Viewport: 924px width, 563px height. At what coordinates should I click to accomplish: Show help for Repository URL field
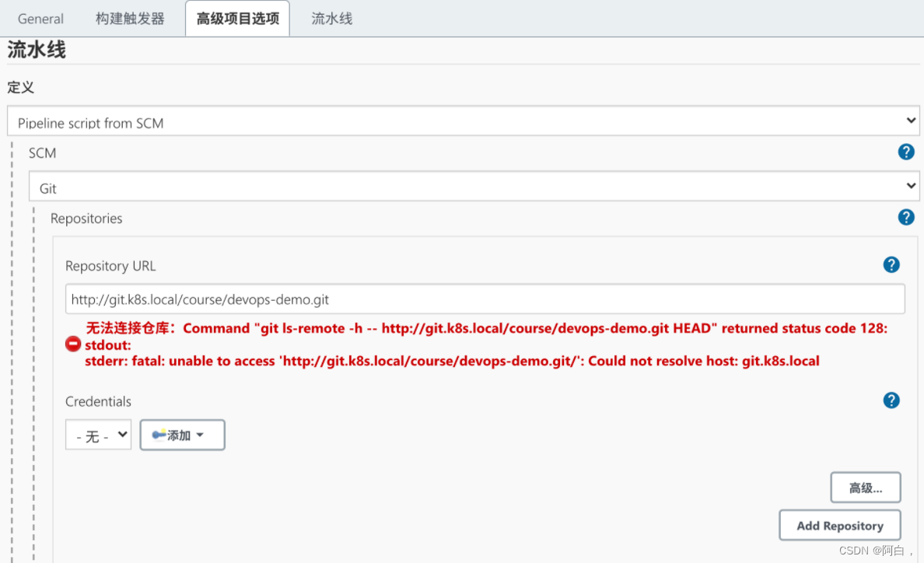[x=891, y=265]
